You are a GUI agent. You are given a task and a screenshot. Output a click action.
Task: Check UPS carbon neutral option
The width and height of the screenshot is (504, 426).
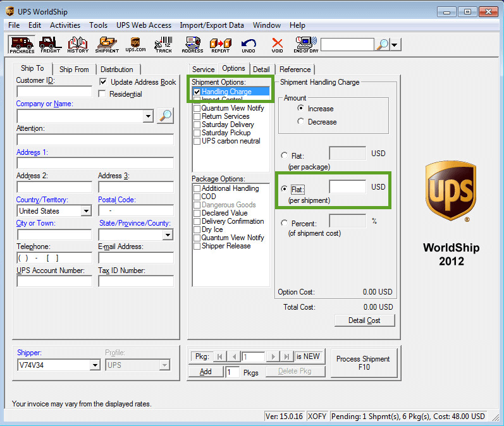click(x=197, y=141)
